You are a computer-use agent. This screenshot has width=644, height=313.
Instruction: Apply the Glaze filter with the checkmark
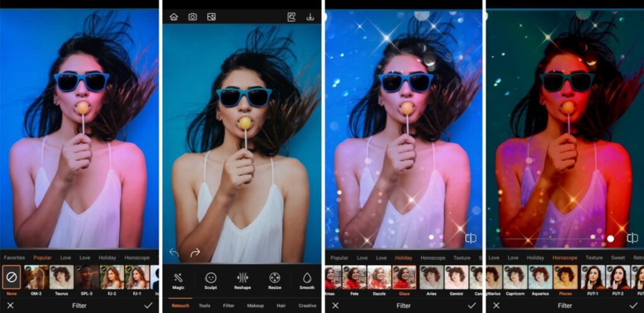pyautogui.click(x=472, y=305)
